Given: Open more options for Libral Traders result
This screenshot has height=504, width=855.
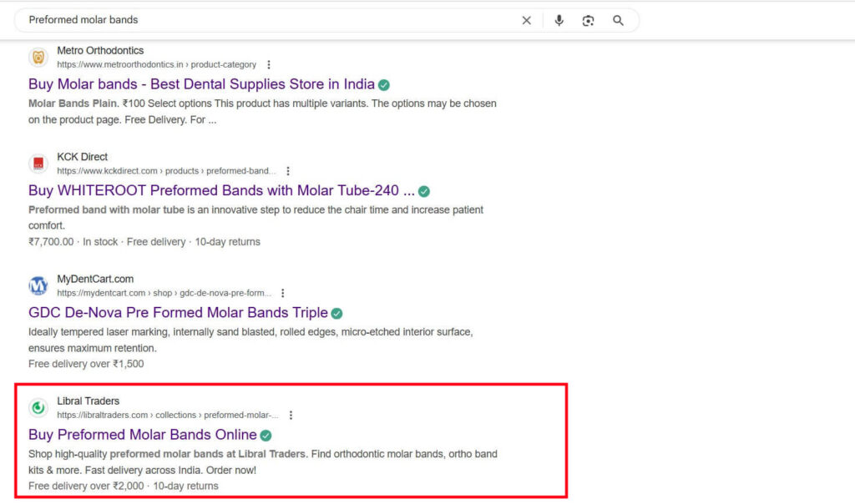Looking at the screenshot, I should point(291,415).
